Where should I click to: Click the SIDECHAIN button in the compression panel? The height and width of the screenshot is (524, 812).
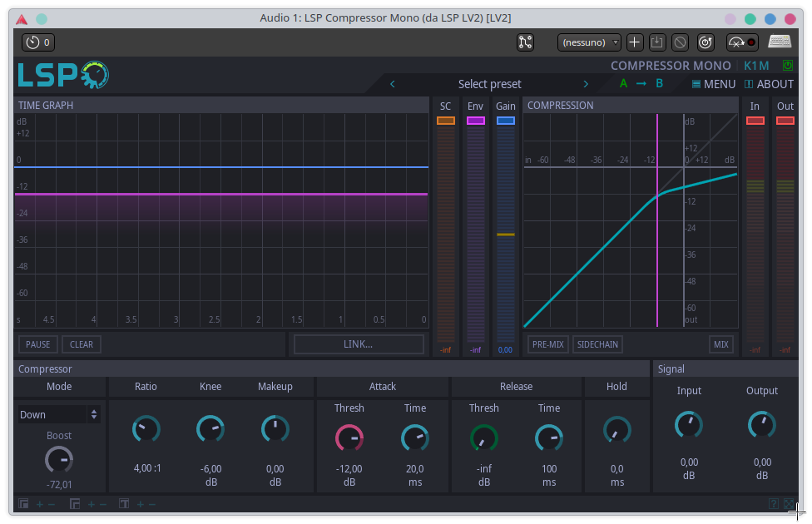coord(597,344)
